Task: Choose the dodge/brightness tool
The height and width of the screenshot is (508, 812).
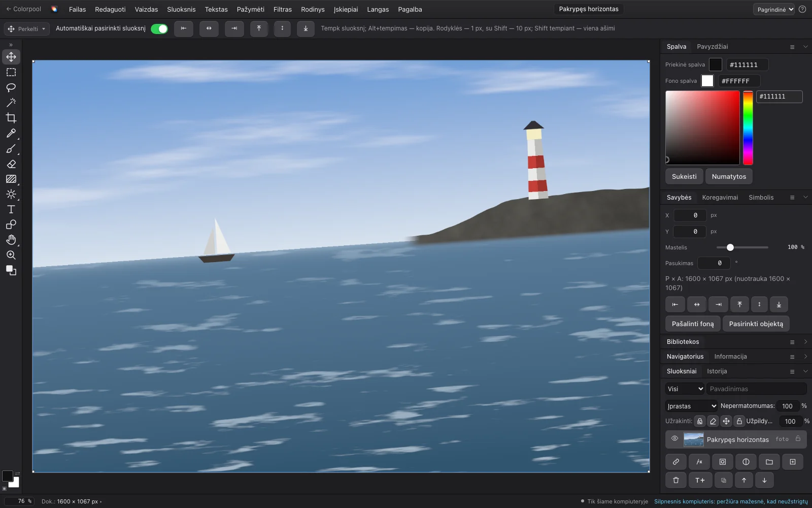Action: pyautogui.click(x=11, y=194)
